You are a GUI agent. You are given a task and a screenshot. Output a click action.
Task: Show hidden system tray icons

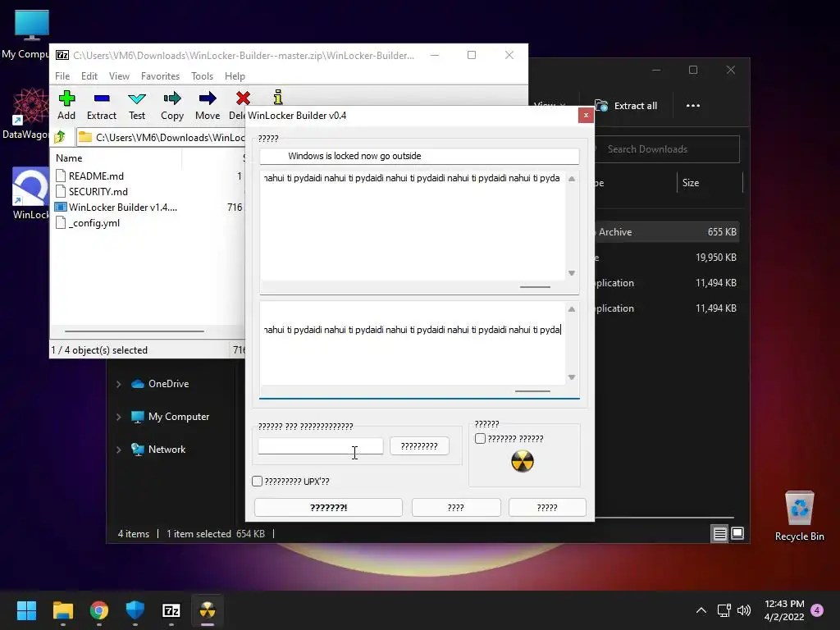[x=701, y=610]
